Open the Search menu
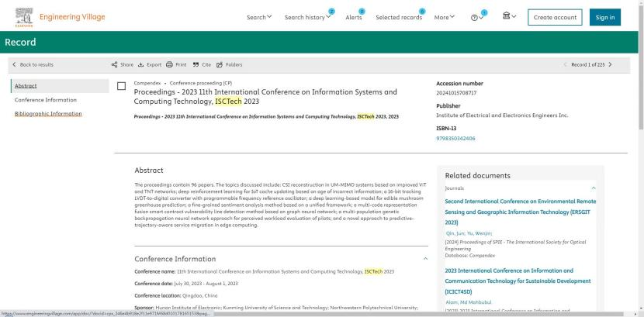 [x=259, y=17]
